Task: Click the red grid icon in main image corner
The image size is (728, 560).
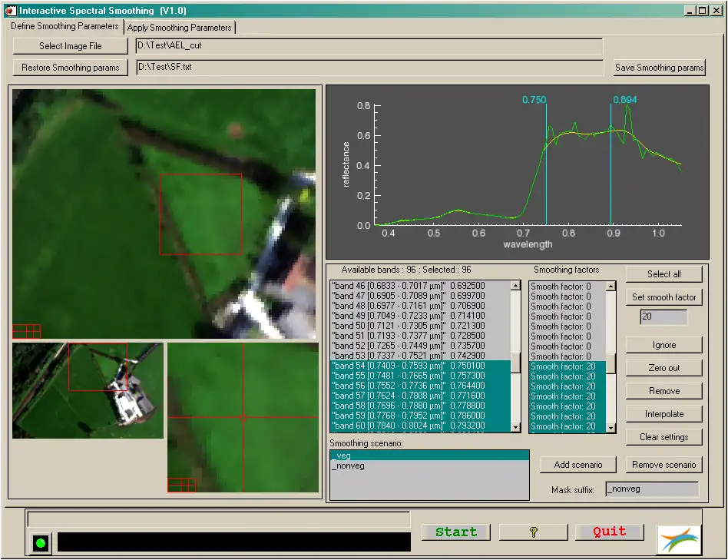Action: [x=26, y=332]
